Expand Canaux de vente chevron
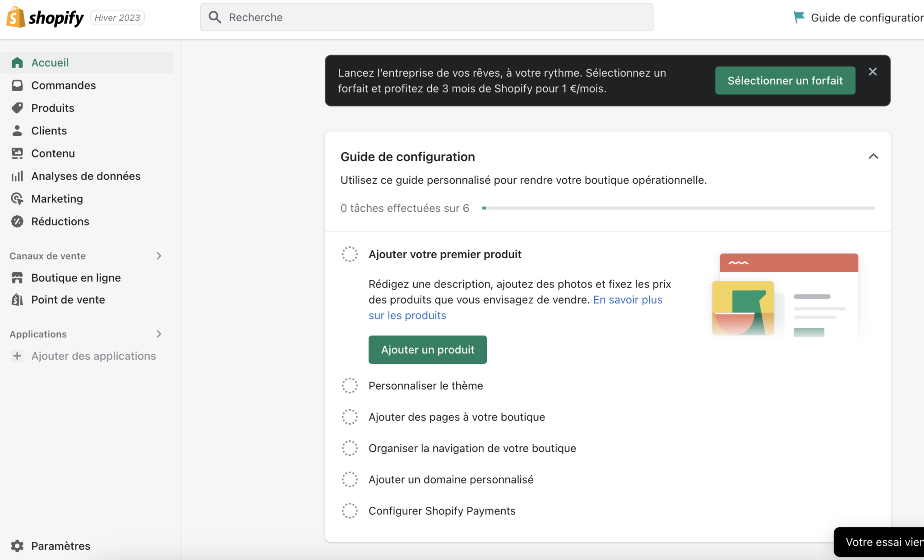 coord(159,256)
